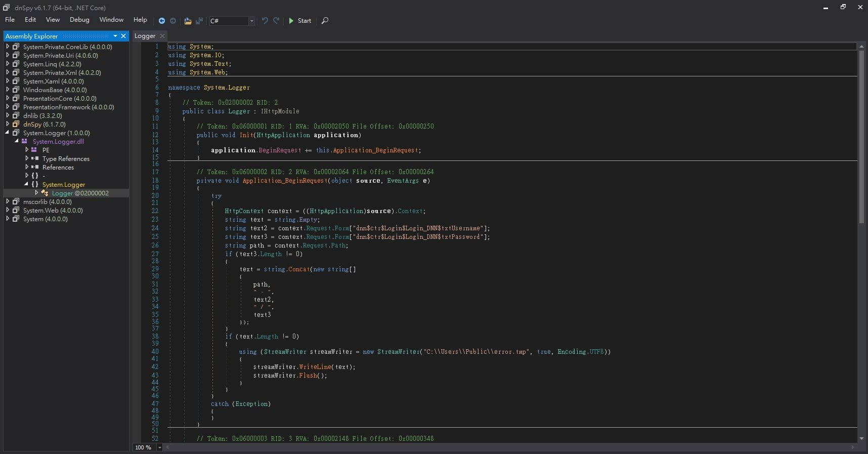The height and width of the screenshot is (454, 868).
Task: Click the navigate forward arrow
Action: (173, 21)
